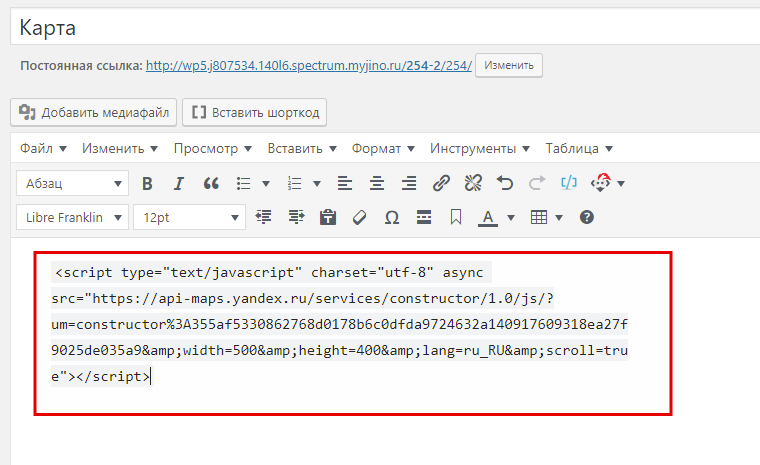760x465 pixels.
Task: Open the Просмотр menu
Action: tap(213, 148)
